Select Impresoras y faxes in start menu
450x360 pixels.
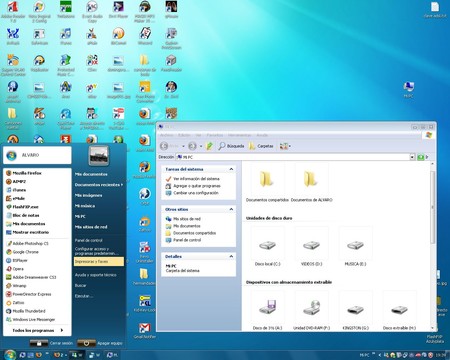pos(99,262)
